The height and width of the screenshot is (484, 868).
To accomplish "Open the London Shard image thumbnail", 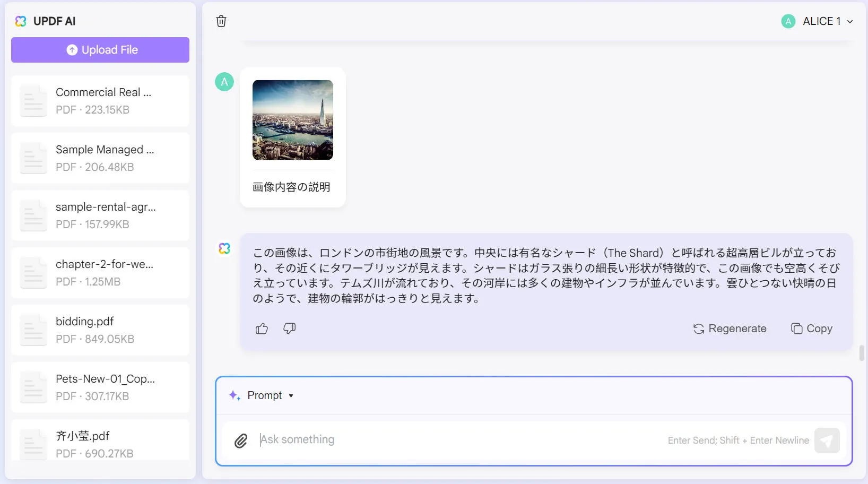I will point(293,120).
